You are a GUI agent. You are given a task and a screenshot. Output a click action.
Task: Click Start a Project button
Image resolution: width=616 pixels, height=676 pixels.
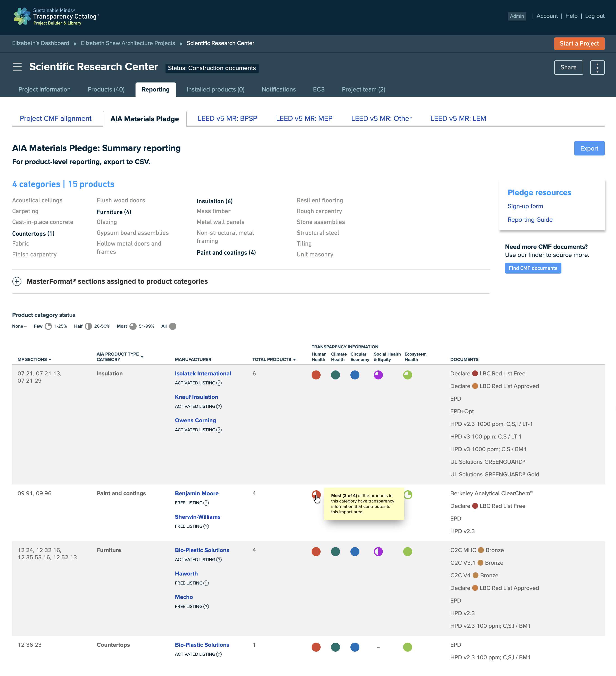tap(579, 43)
